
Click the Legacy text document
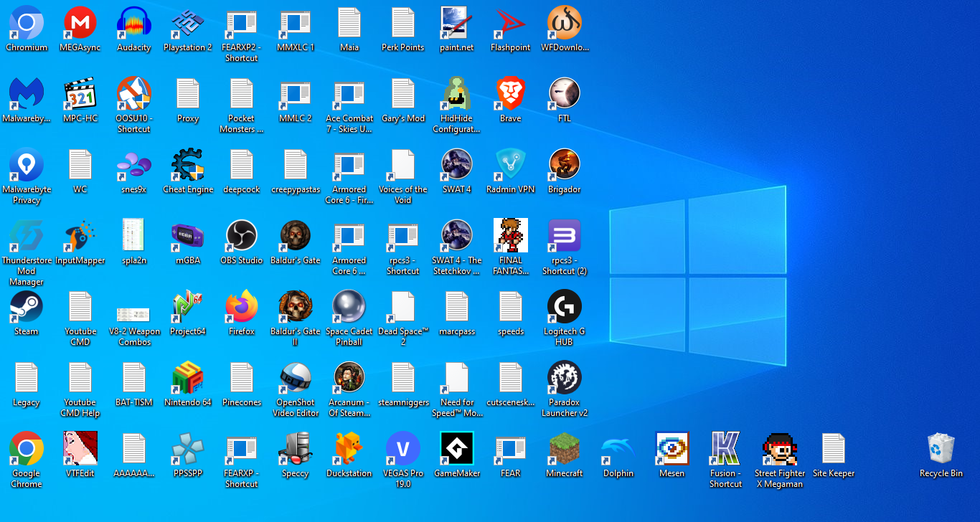(x=27, y=378)
